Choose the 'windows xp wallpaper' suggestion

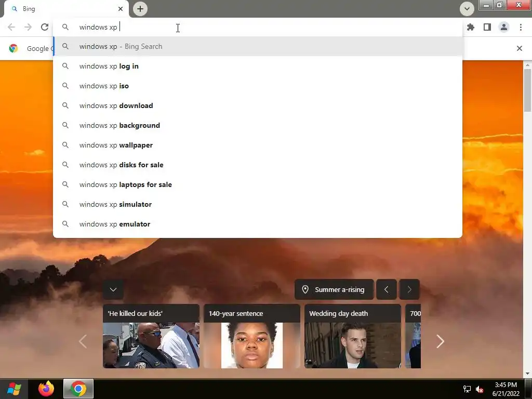(258, 145)
